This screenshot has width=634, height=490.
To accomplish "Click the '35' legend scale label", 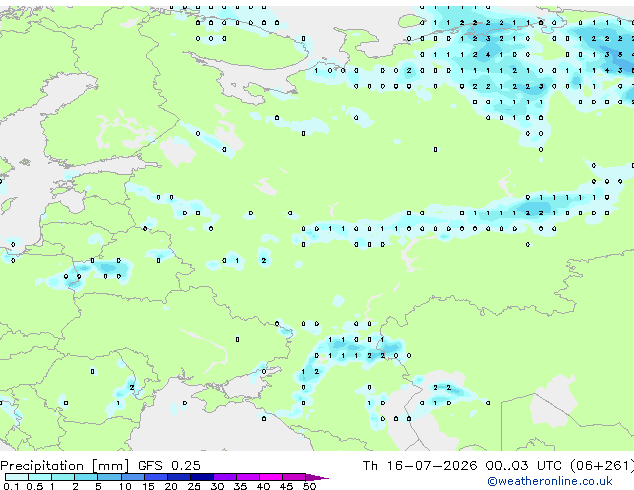I will pos(240,486).
